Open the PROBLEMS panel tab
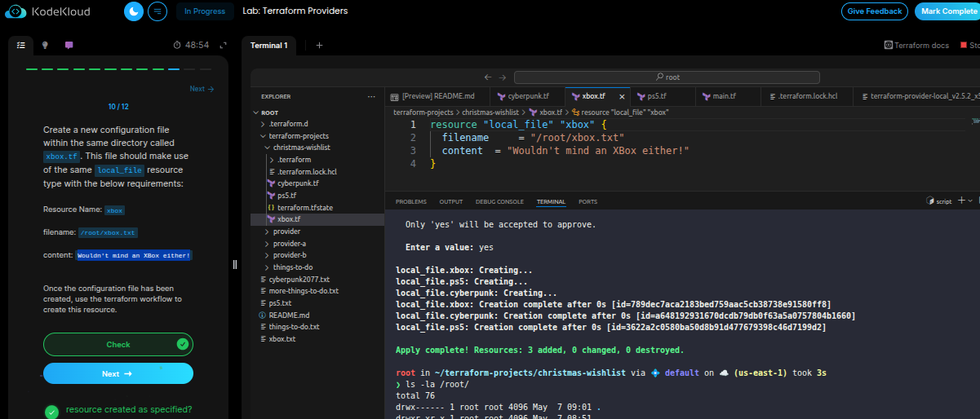Image resolution: width=980 pixels, height=419 pixels. pos(410,201)
